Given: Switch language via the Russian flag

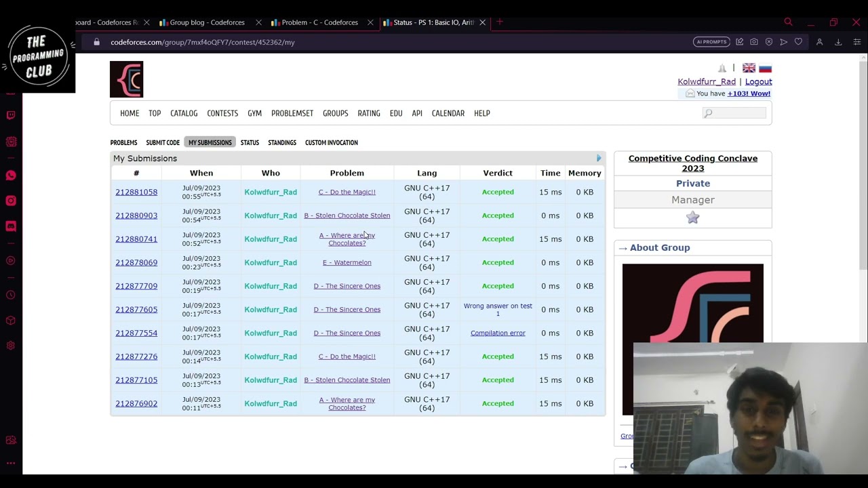Looking at the screenshot, I should point(765,68).
